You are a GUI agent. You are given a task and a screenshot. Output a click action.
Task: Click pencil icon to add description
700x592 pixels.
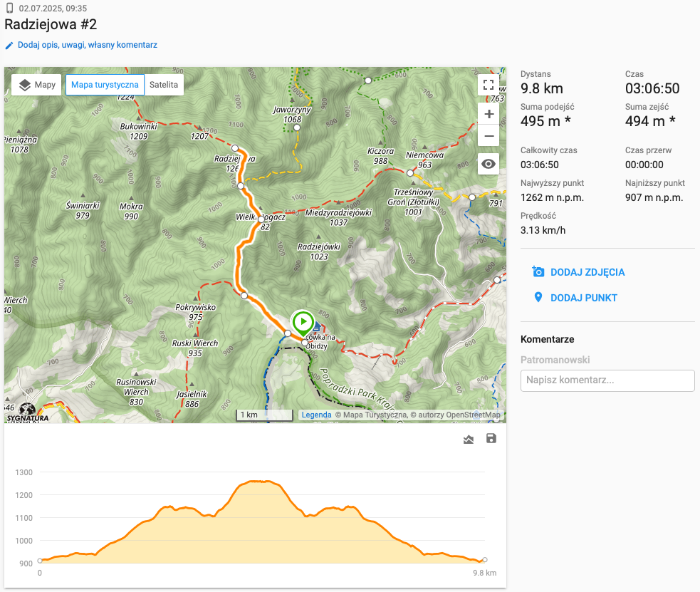coord(9,45)
